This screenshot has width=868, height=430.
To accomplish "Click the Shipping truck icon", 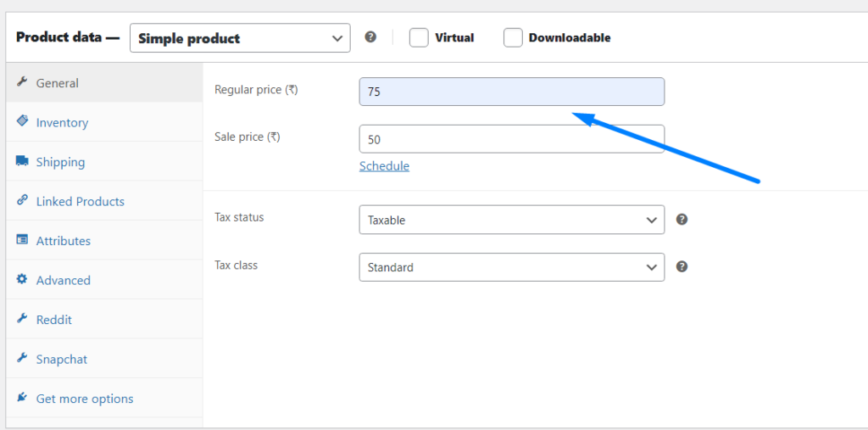I will [22, 161].
